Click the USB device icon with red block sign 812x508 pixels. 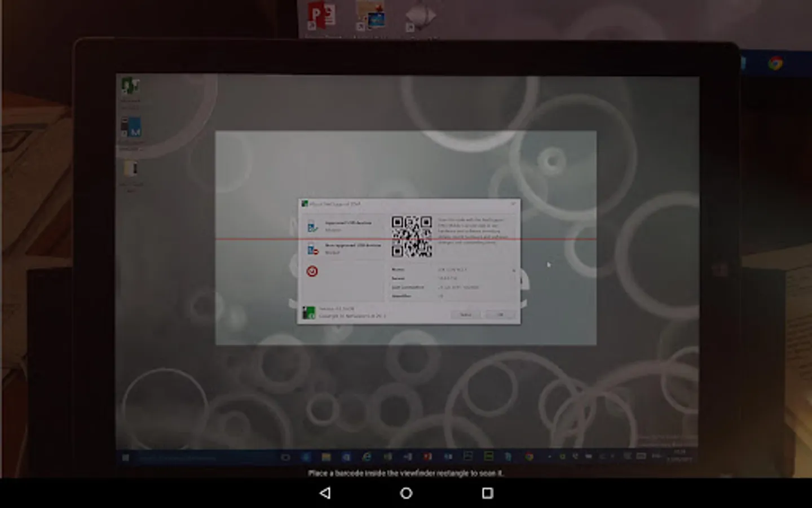(312, 249)
